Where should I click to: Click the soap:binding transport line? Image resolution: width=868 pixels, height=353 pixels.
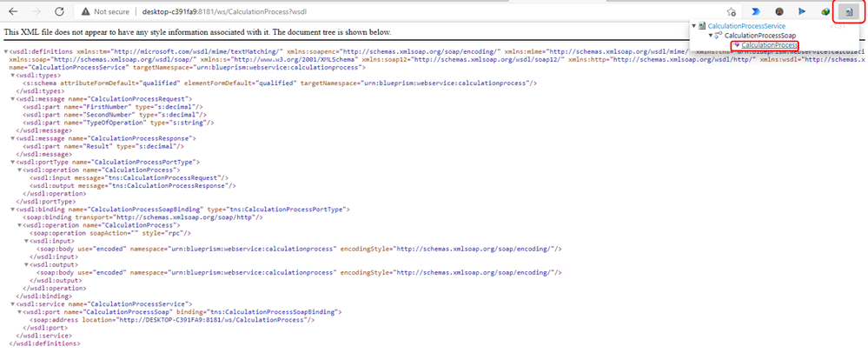[142, 217]
